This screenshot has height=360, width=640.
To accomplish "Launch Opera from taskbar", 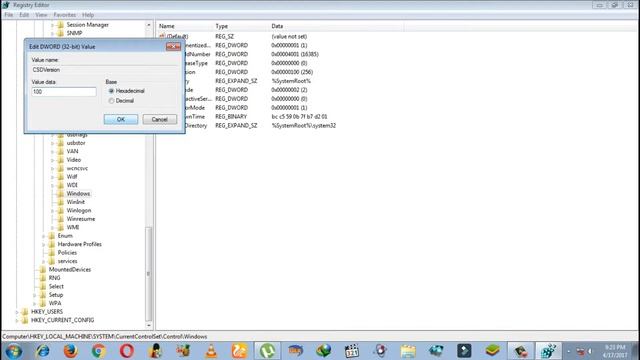I will tap(127, 351).
